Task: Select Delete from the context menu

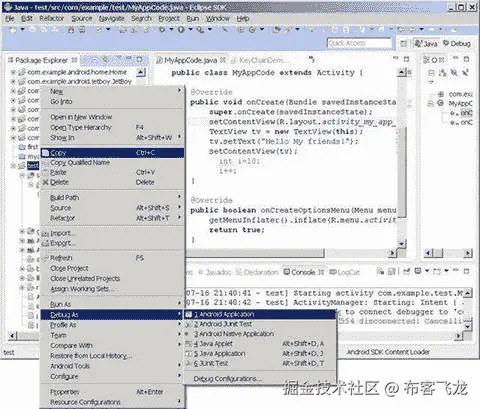Action: [112, 182]
